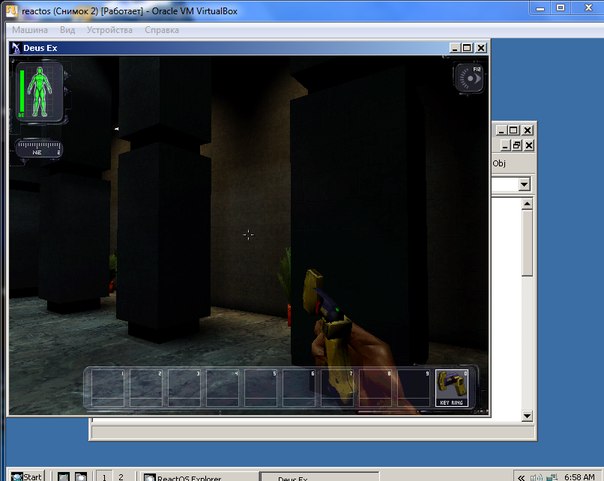The width and height of the screenshot is (604, 481).
Task: Click the Deus Ex taskbar button
Action: point(320,477)
